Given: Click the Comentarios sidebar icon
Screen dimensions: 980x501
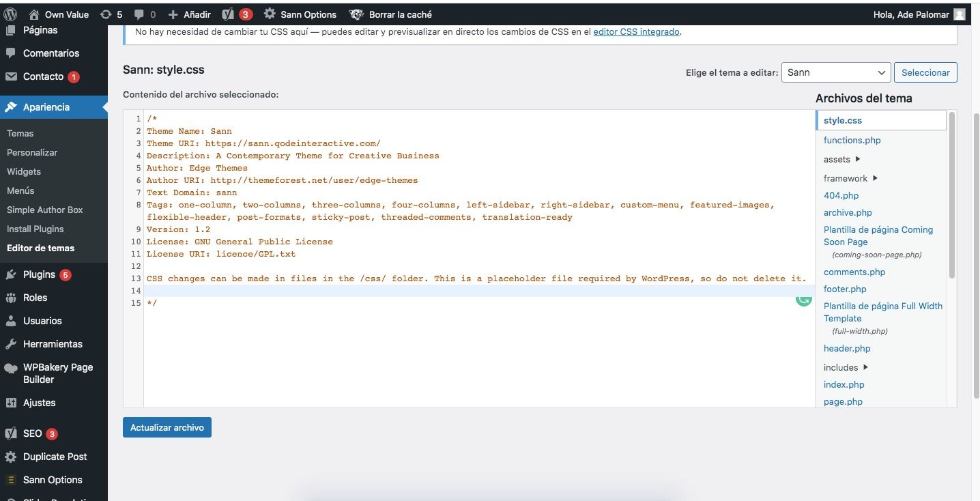Looking at the screenshot, I should pyautogui.click(x=11, y=53).
